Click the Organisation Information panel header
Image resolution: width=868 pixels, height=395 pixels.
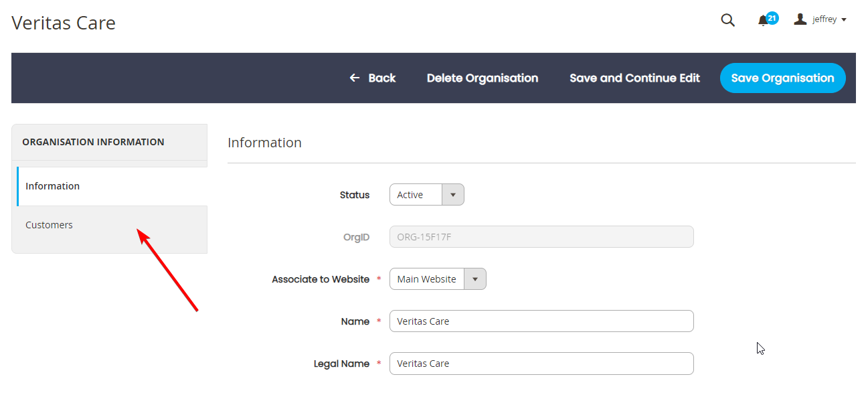pyautogui.click(x=110, y=142)
